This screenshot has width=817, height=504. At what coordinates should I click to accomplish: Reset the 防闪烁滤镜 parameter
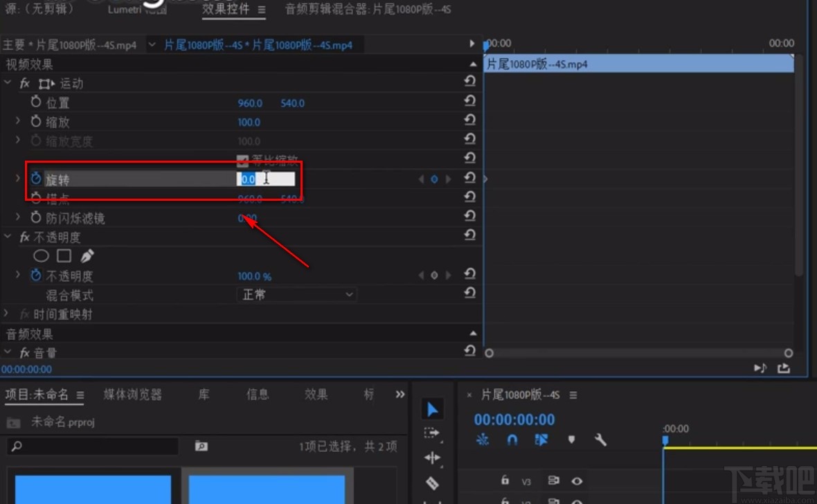pyautogui.click(x=469, y=216)
